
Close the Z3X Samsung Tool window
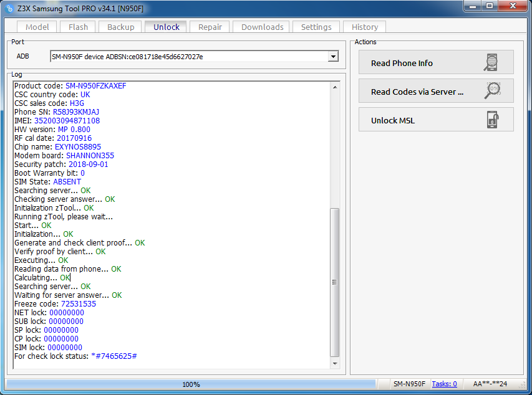coord(513,6)
